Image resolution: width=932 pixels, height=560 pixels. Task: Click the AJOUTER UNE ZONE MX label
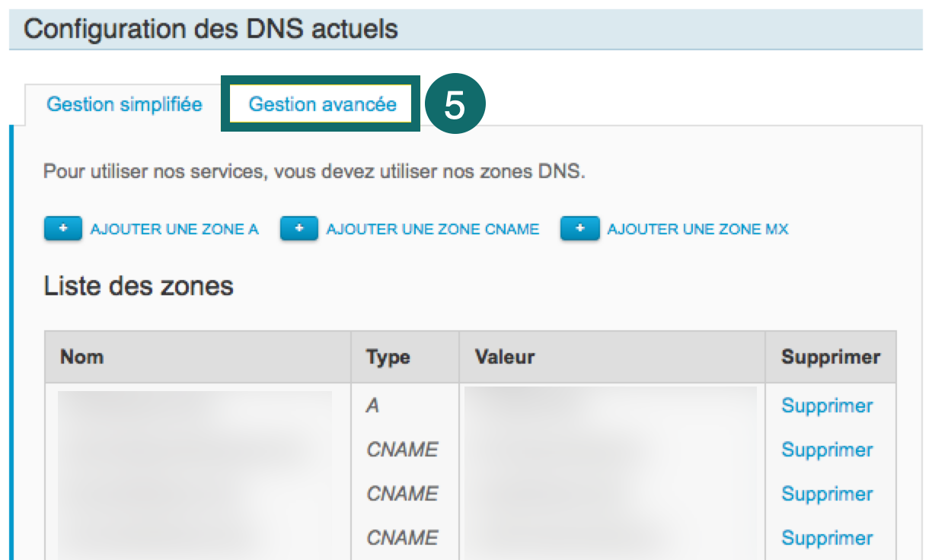(x=697, y=229)
